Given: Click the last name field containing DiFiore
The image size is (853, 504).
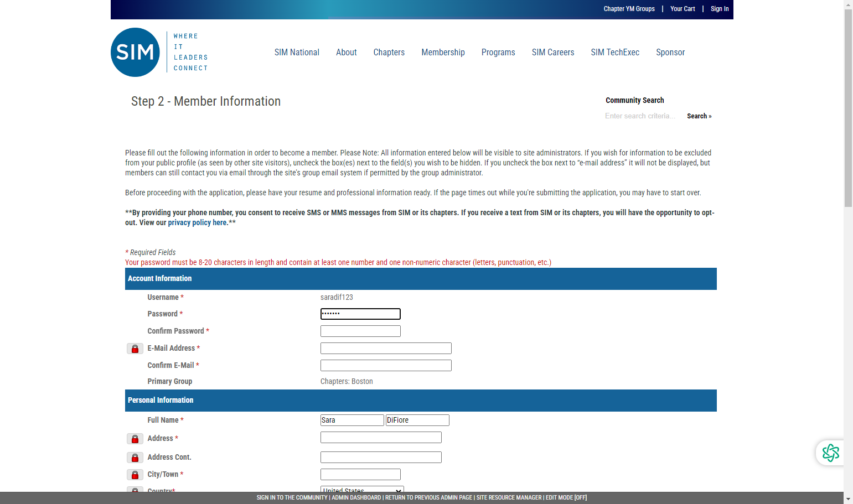Looking at the screenshot, I should [417, 420].
